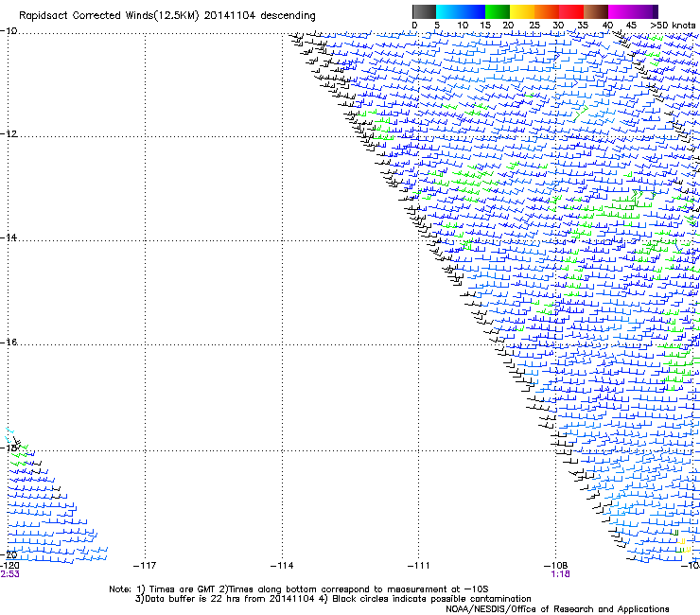Click the brown 35-40 knots legend color
The height and width of the screenshot is (615, 700).
click(x=596, y=11)
